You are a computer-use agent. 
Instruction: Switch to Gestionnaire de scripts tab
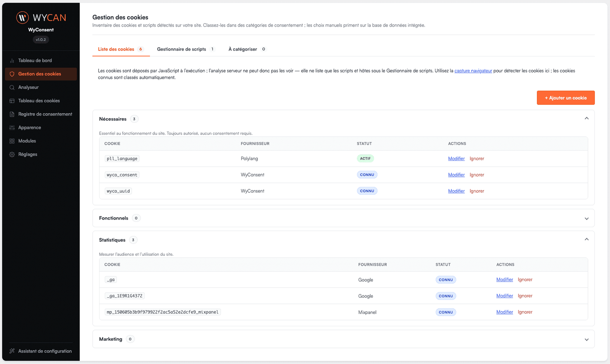pos(186,49)
